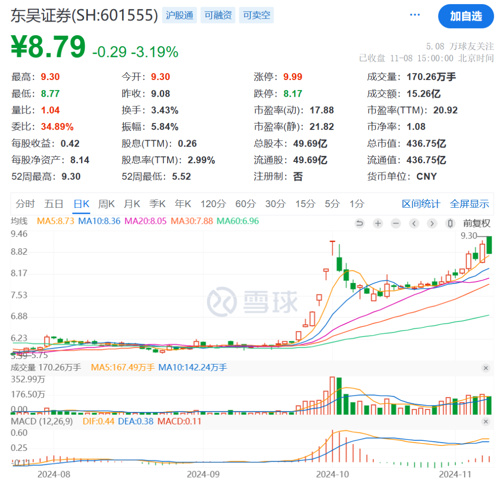Click the 换手 3.43% value
Screen dimensions: 500x487
pos(165,110)
